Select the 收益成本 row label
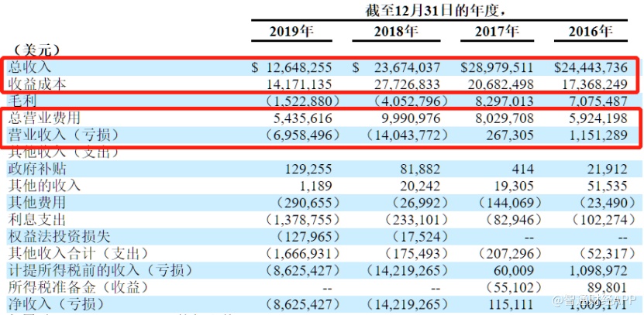644x315 pixels. coord(37,84)
